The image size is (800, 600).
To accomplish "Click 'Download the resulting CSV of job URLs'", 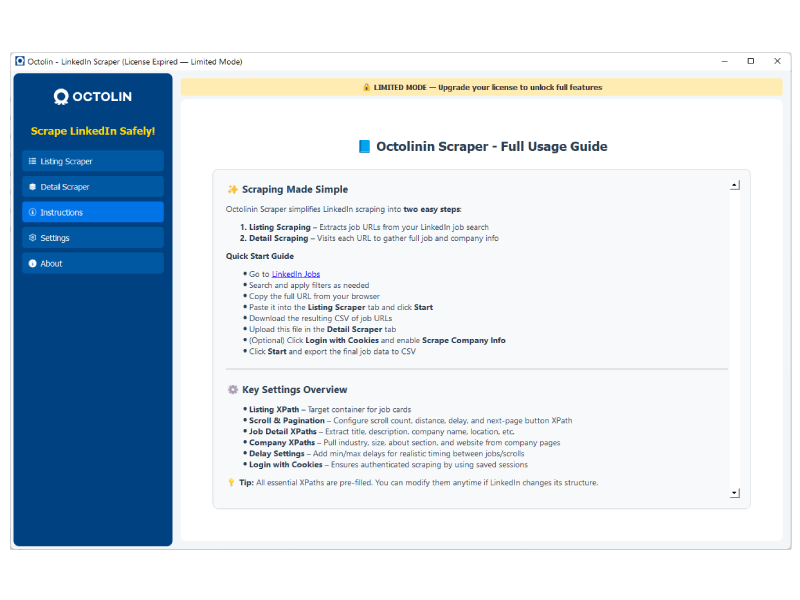I will point(320,318).
